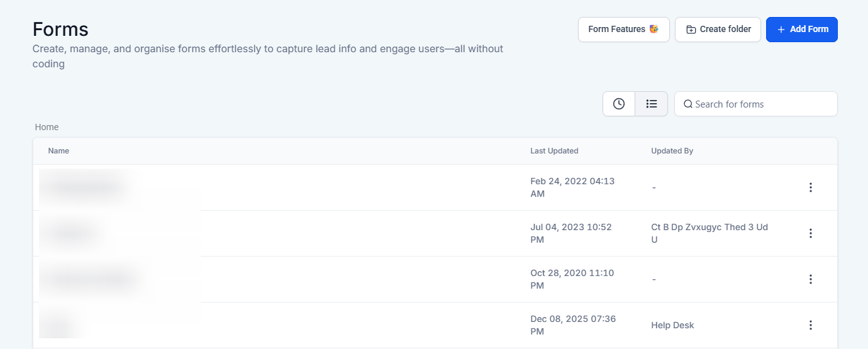
Task: Click the Help Desk updated-by entry
Action: [x=672, y=325]
